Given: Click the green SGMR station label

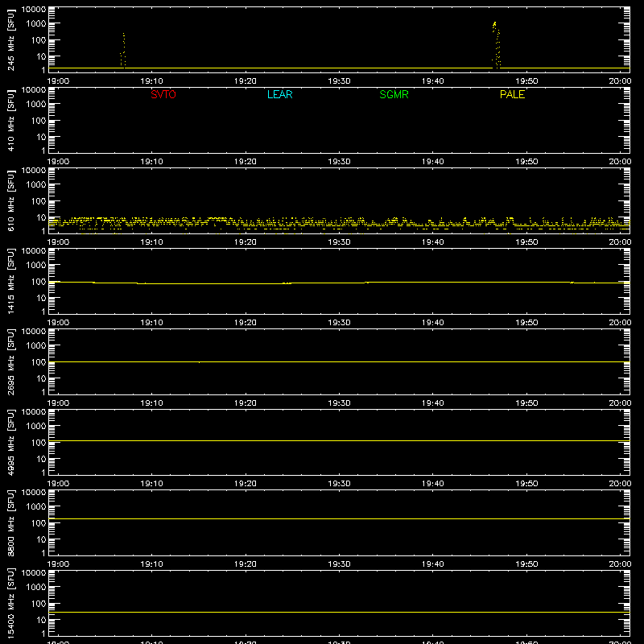Looking at the screenshot, I should 394,94.
